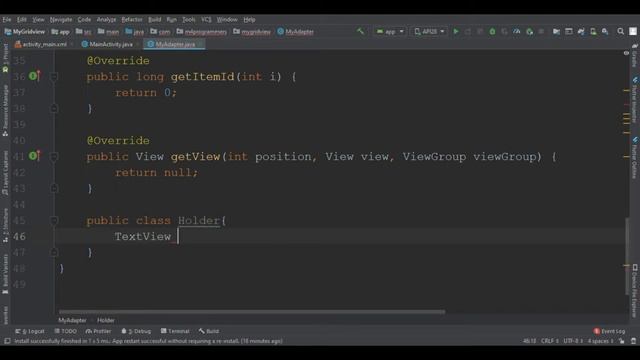
Task: Open the 4 spaces indent selector
Action: (x=600, y=341)
